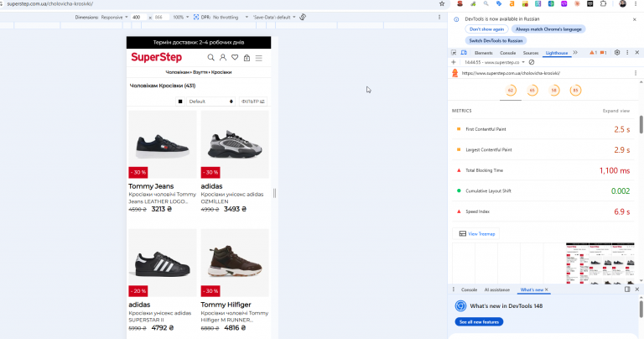Click the score gauge showing 65

pyautogui.click(x=532, y=91)
